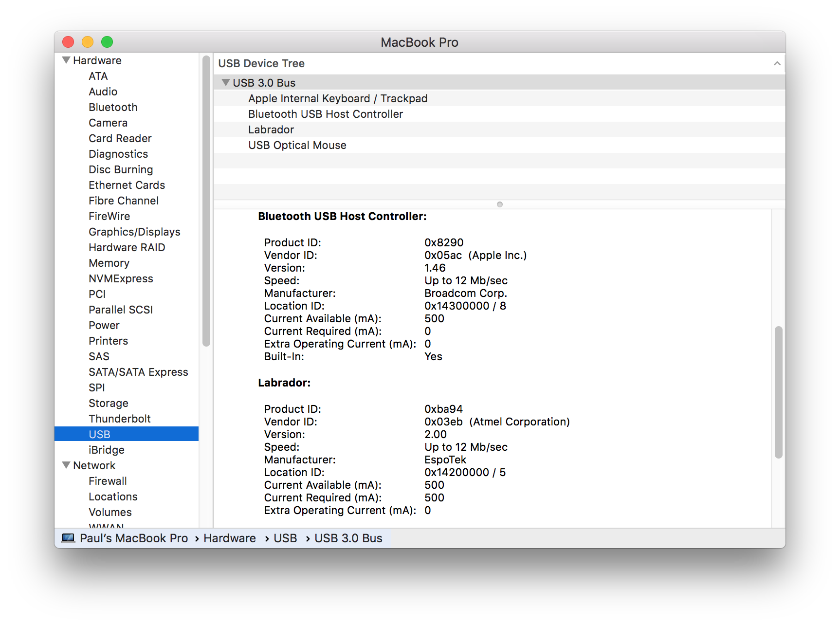Image resolution: width=840 pixels, height=626 pixels.
Task: Select Thunderbolt in the sidebar
Action: click(x=120, y=419)
